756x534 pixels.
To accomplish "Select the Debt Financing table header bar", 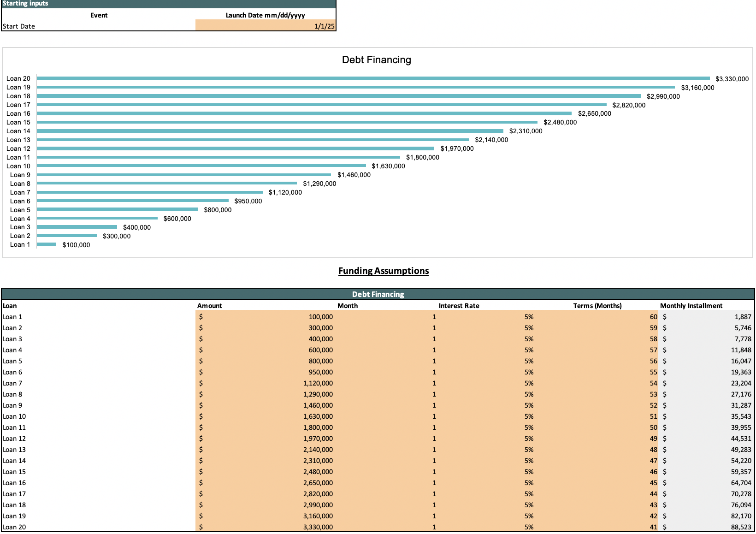I will point(378,294).
